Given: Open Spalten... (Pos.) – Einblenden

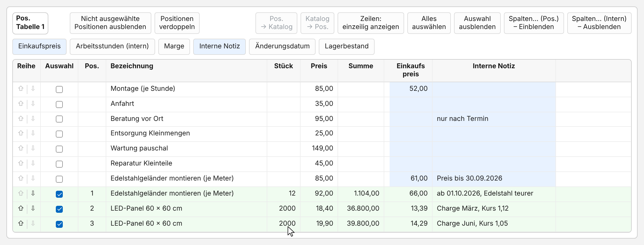Looking at the screenshot, I should tap(534, 23).
